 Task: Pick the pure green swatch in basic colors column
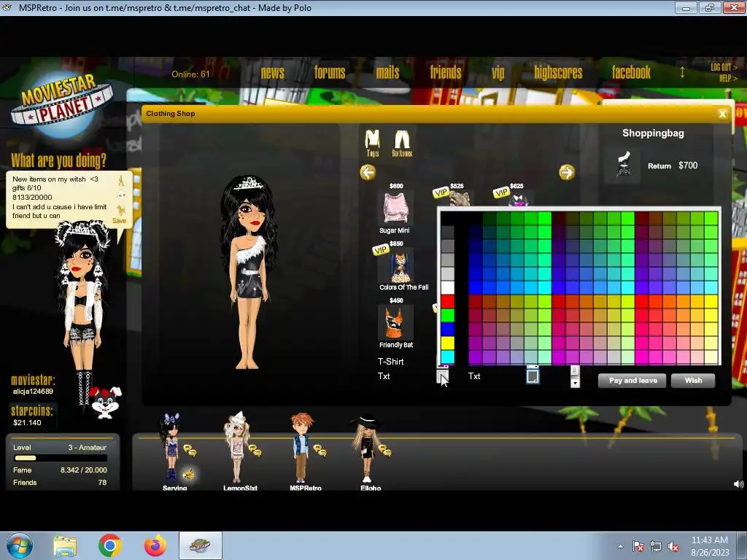(x=447, y=315)
